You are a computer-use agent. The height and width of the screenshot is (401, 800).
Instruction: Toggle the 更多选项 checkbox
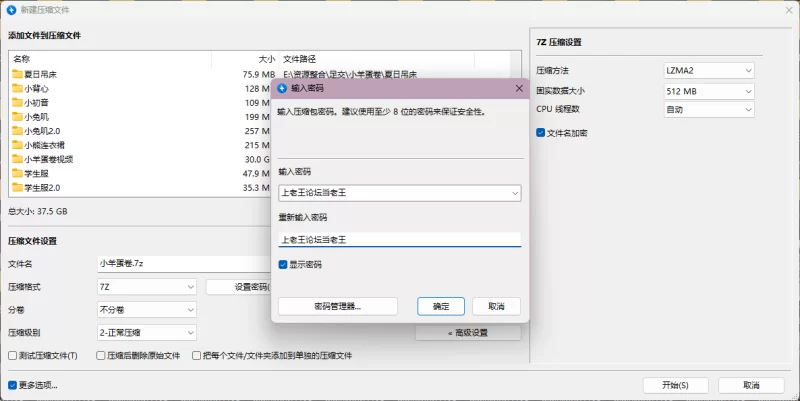[13, 385]
